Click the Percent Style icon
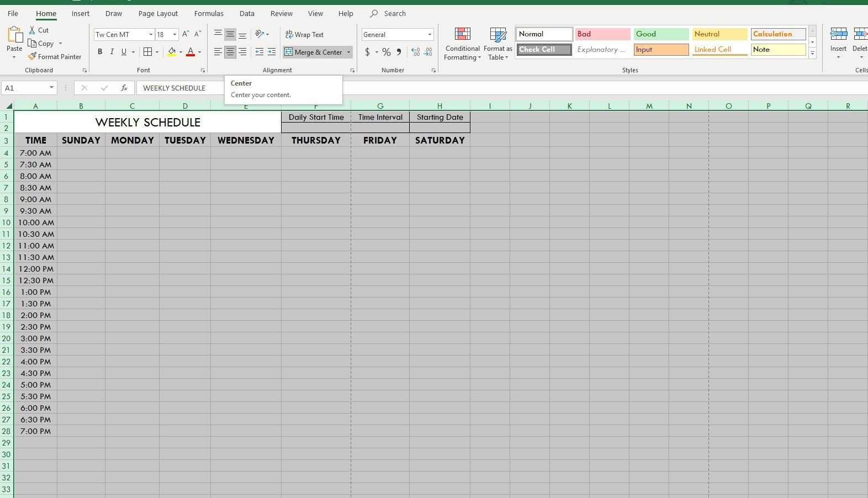The height and width of the screenshot is (498, 868). (386, 52)
